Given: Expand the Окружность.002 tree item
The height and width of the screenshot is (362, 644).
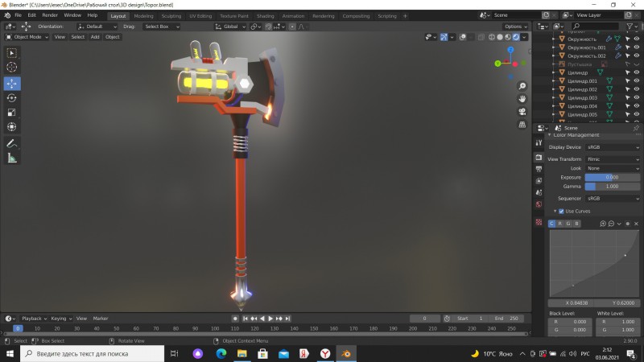Looking at the screenshot, I should [x=554, y=56].
